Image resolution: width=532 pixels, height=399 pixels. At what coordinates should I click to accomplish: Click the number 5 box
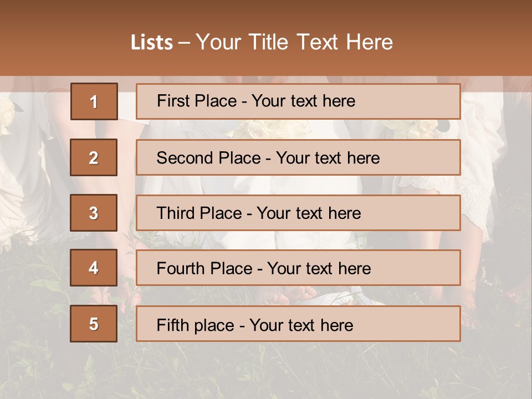94,324
